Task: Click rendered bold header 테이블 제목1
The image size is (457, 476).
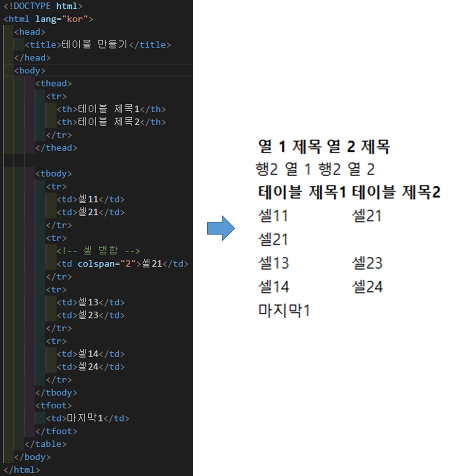Action: click(x=302, y=192)
